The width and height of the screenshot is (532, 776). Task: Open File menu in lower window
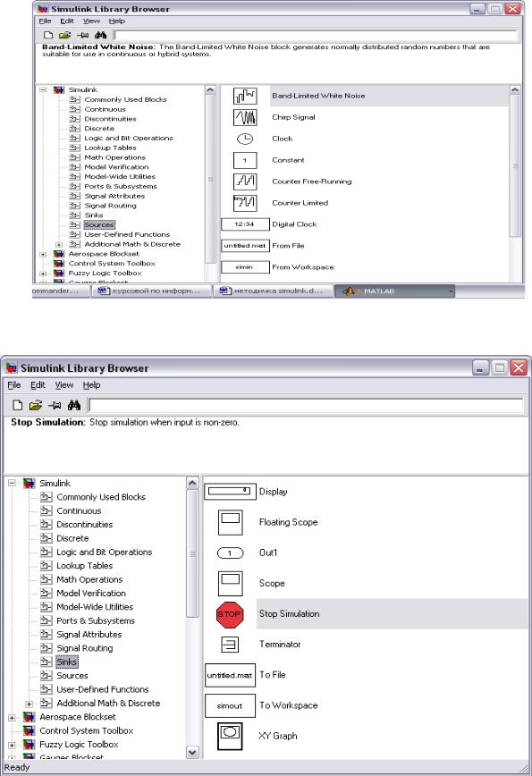pos(13,385)
